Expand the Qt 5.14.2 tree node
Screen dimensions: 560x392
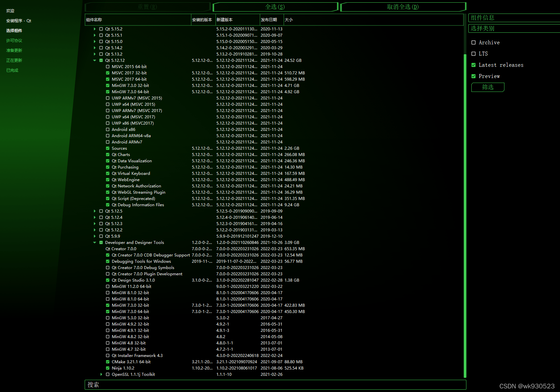pos(95,48)
